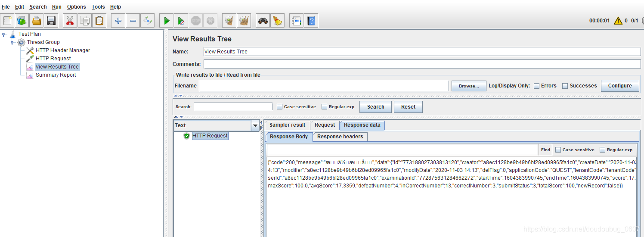Screen dimensions: 644x237
Task: Collapse all with the minus icon
Action: click(133, 20)
